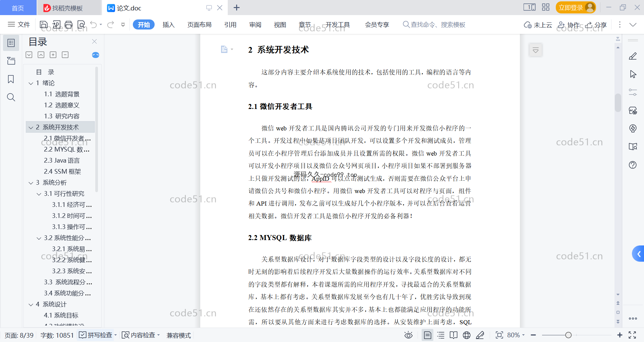Close the 论文.doc tab

[x=220, y=8]
